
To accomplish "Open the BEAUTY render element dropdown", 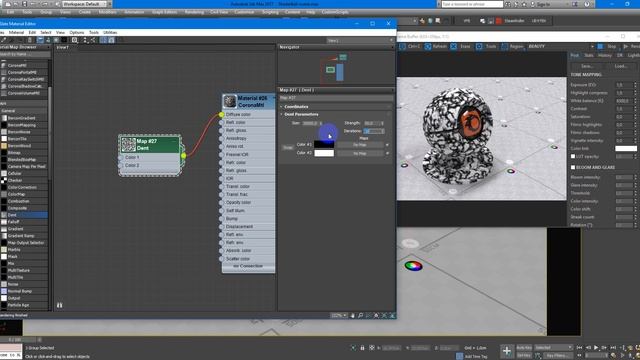I will [561, 47].
